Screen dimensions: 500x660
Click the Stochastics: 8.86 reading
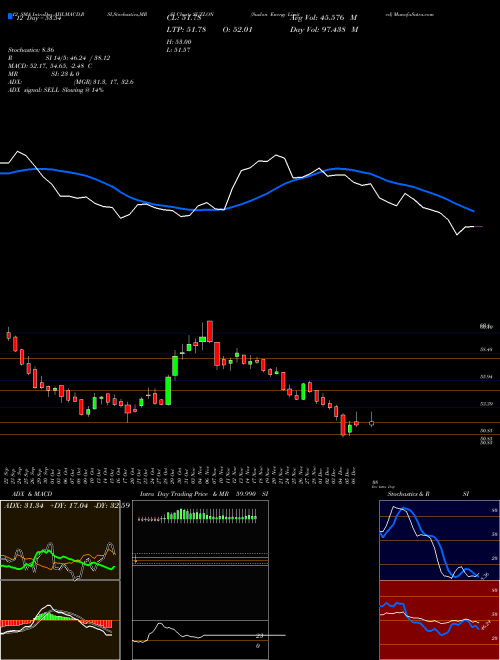click(x=31, y=50)
